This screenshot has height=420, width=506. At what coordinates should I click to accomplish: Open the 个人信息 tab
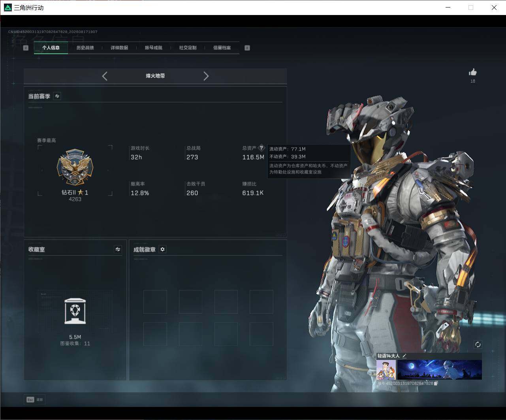tap(51, 48)
